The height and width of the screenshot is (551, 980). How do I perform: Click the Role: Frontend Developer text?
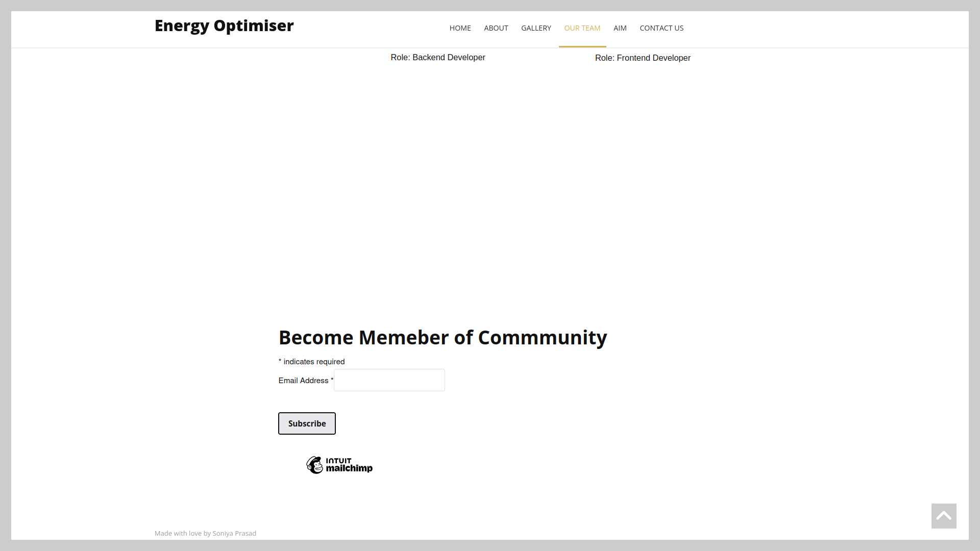pyautogui.click(x=642, y=58)
